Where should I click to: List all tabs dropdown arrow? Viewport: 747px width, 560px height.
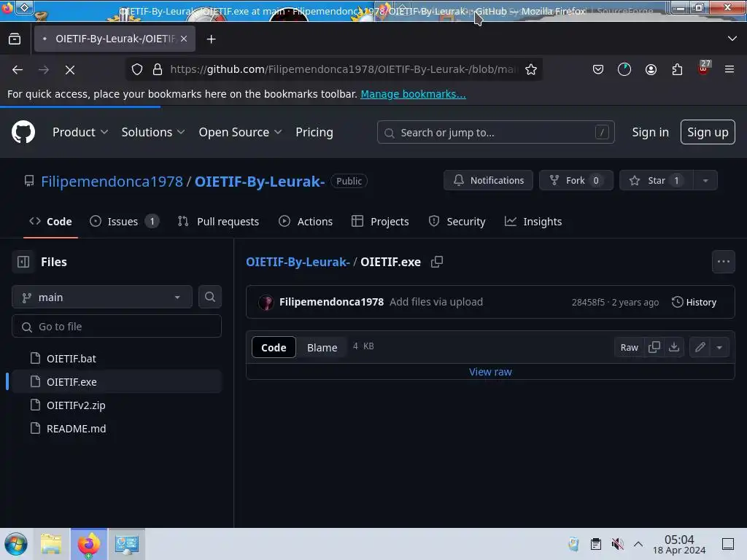[x=732, y=39]
